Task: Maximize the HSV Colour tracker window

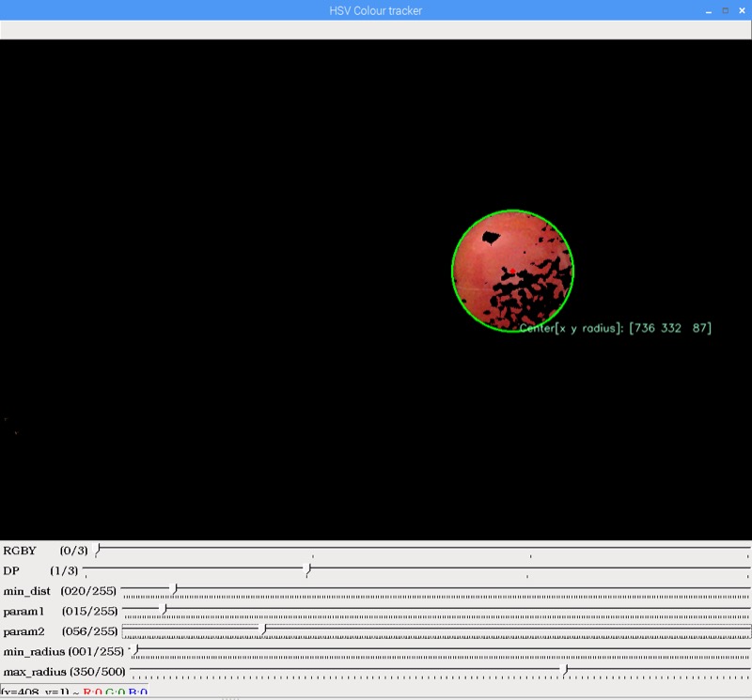Action: 725,10
